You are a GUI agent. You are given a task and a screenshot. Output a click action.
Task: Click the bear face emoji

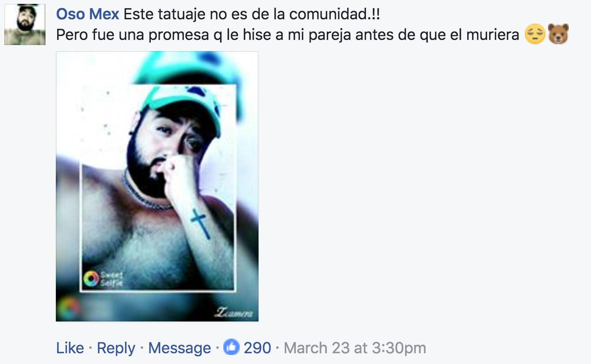click(558, 34)
